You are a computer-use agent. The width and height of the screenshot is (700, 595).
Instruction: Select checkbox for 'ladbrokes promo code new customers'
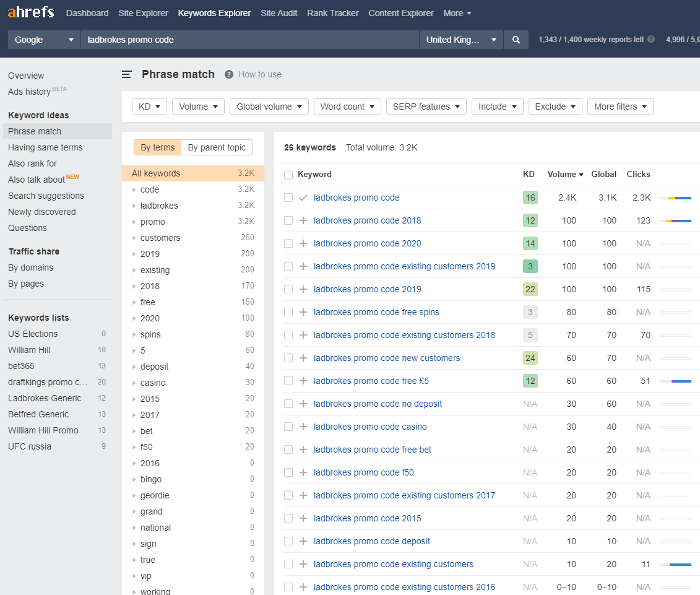288,358
